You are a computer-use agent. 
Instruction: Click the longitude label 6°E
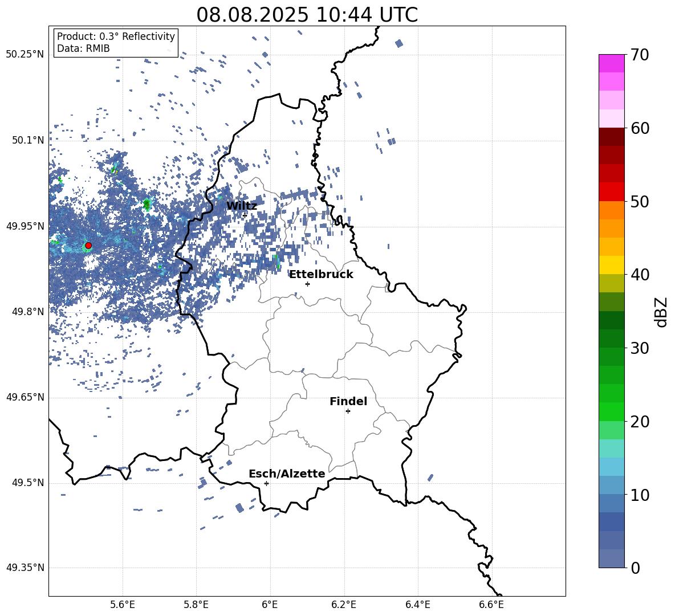coord(270,605)
